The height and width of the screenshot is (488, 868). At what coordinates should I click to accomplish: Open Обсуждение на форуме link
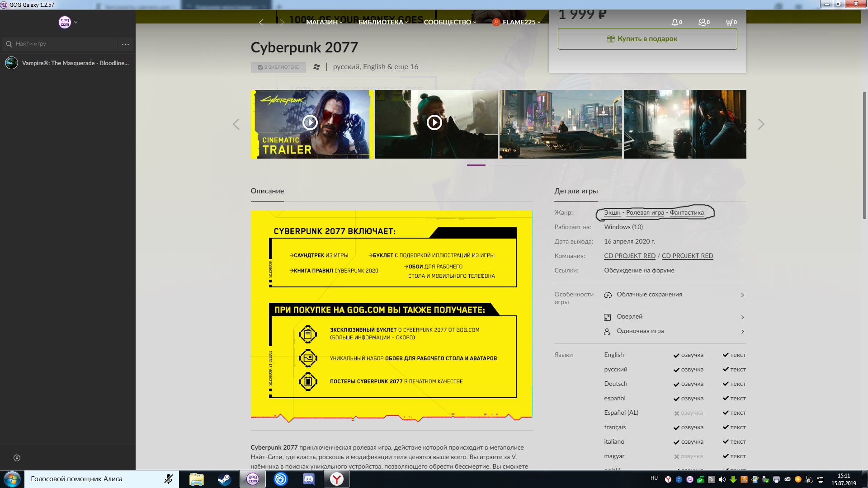639,270
